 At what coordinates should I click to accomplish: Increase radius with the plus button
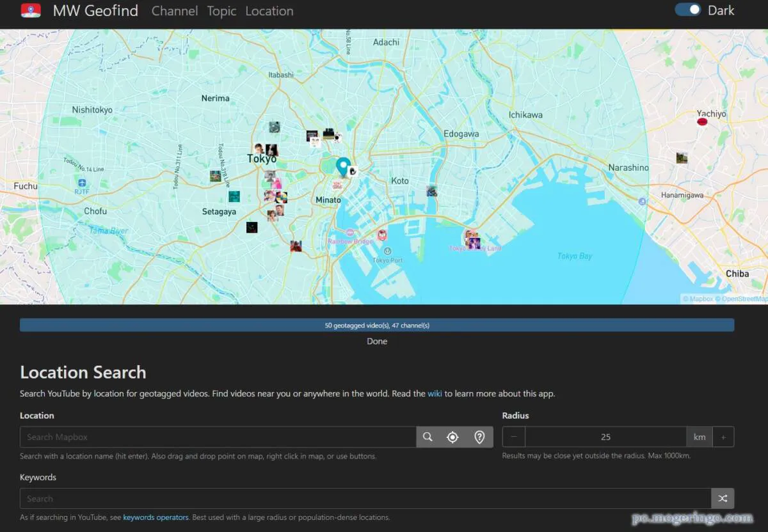coord(723,437)
